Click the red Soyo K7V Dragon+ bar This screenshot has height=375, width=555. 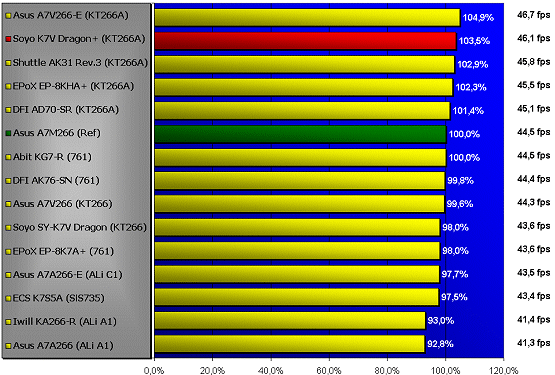pos(305,41)
